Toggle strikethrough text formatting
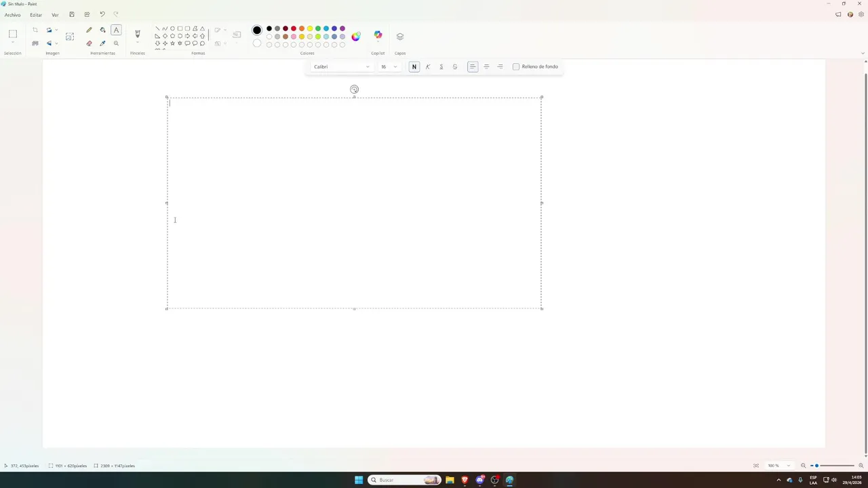Viewport: 868px width, 488px height. click(455, 66)
